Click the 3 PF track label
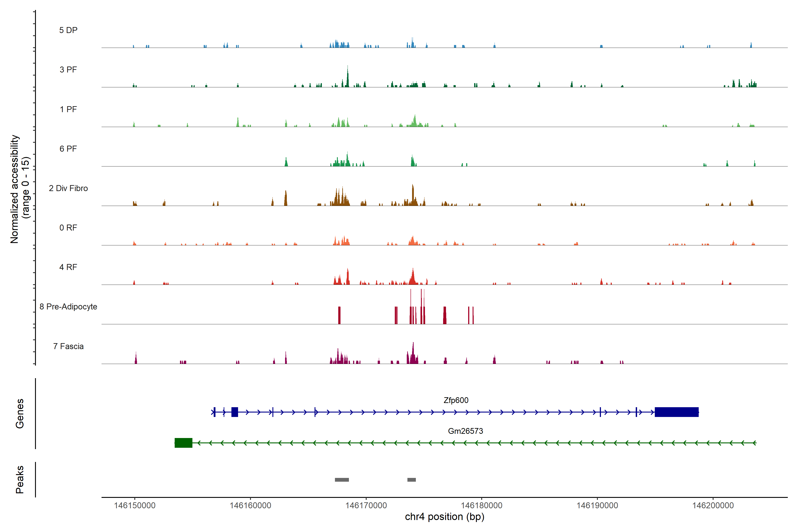The image size is (798, 532). [x=68, y=70]
